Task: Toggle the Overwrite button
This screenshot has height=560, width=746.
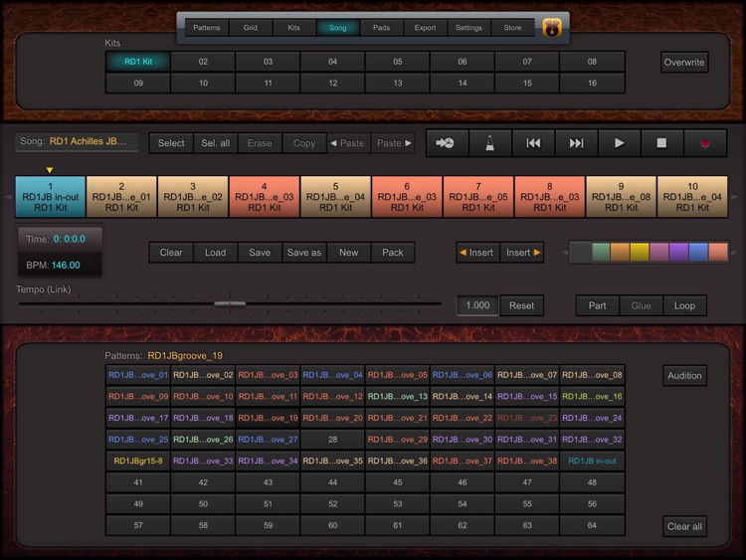Action: 684,63
